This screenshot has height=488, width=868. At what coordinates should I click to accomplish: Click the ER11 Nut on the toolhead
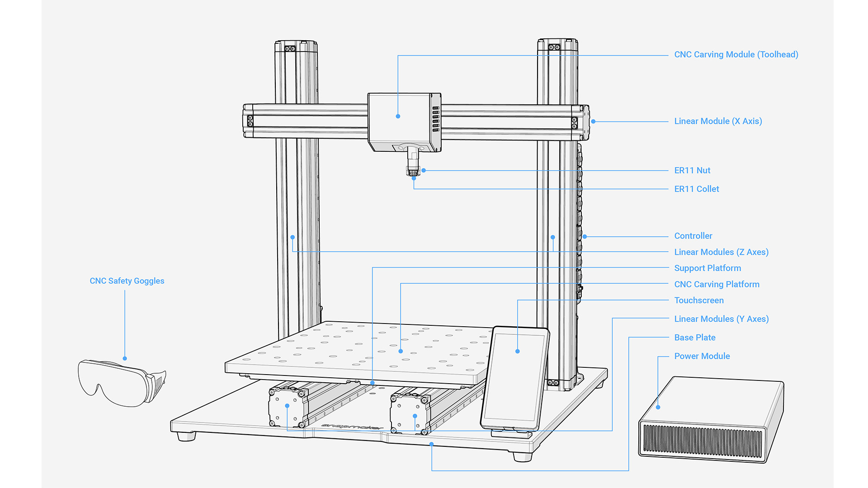[414, 171]
